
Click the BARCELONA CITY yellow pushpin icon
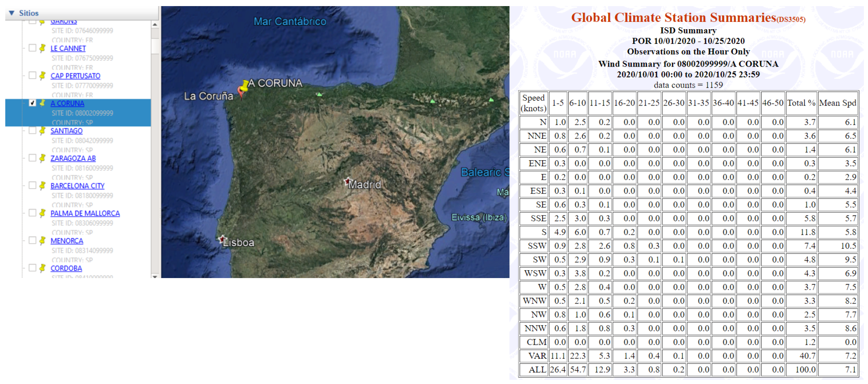click(42, 186)
